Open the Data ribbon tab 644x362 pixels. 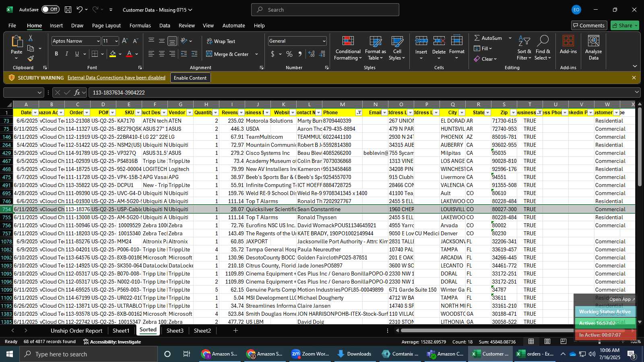point(165,25)
